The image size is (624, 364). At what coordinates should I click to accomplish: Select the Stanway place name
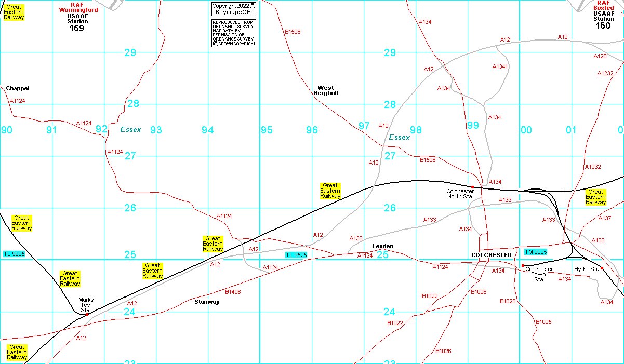[207, 302]
